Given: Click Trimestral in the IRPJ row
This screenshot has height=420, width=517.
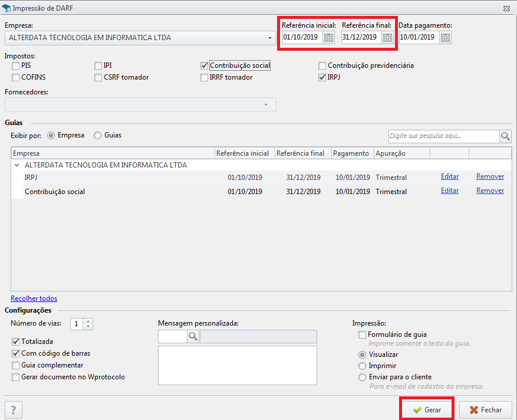Looking at the screenshot, I should point(391,178).
